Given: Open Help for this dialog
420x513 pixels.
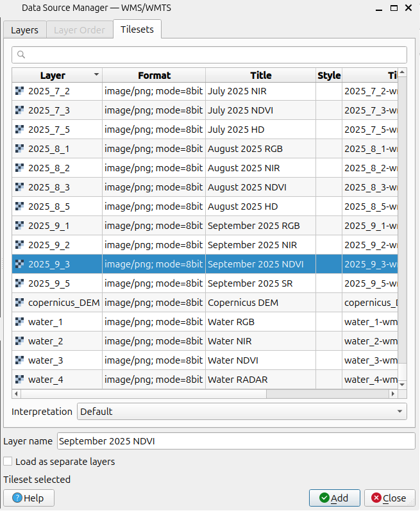Looking at the screenshot, I should (29, 498).
